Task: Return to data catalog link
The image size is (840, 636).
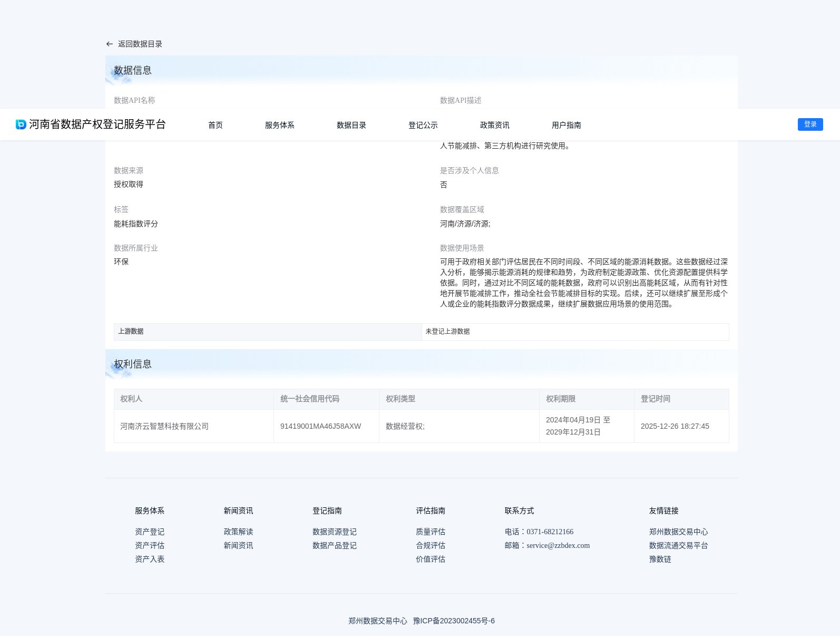Action: coord(140,44)
